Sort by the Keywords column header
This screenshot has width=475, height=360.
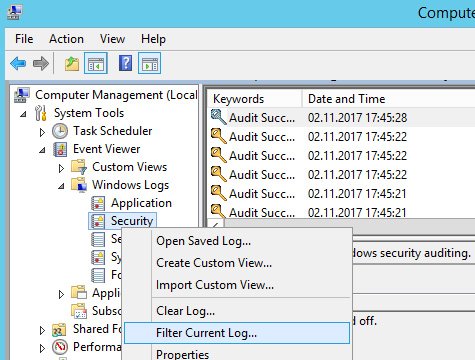255,99
